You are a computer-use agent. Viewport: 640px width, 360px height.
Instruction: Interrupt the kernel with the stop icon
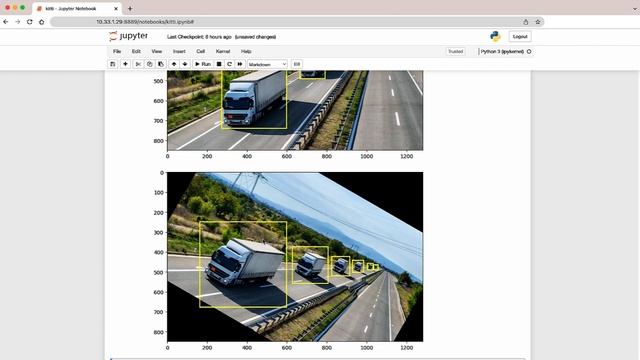coord(219,64)
